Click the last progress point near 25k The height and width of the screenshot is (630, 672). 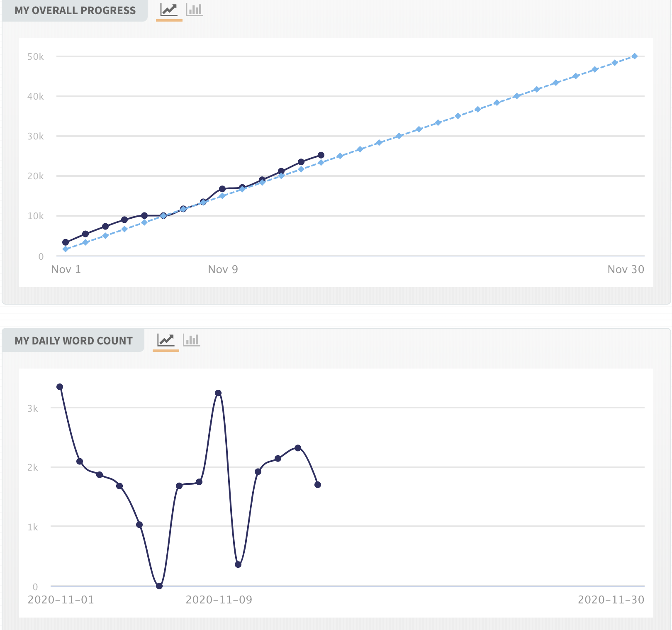click(321, 155)
